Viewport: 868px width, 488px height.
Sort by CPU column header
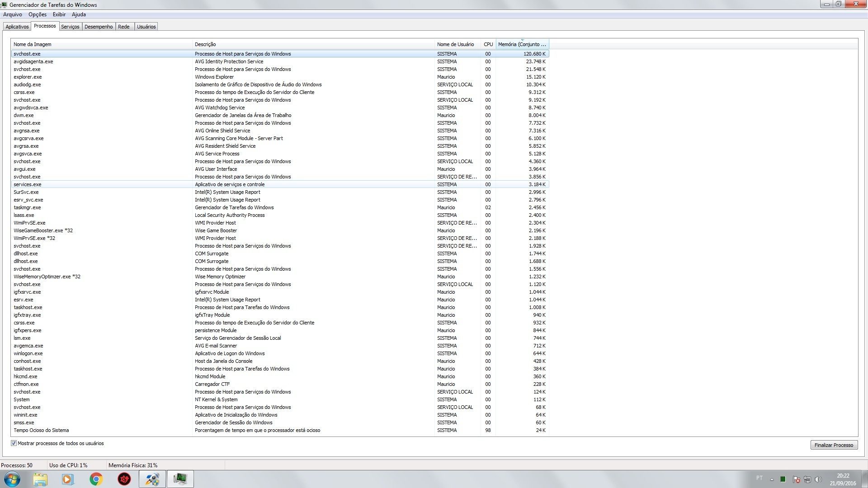(x=488, y=44)
